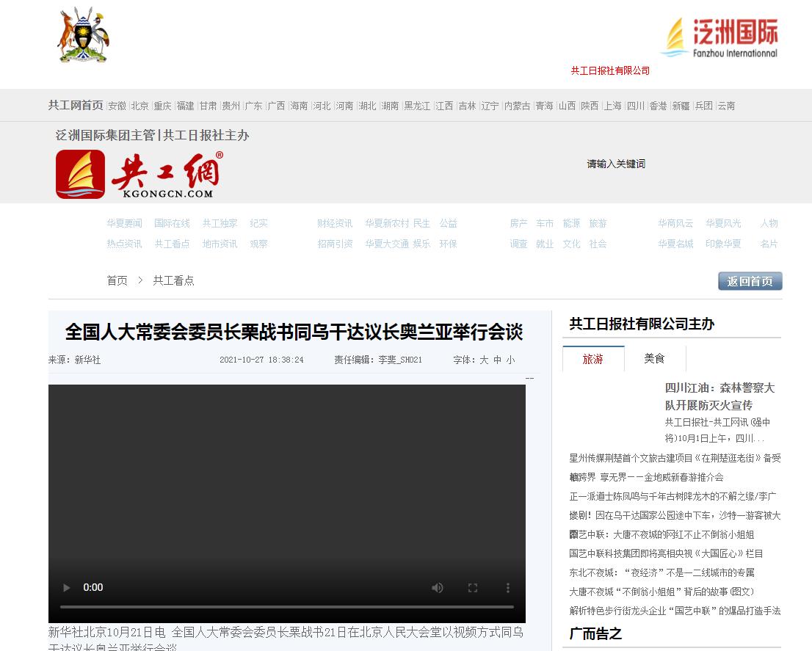Click 首页 in breadcrumb
Screen dimensions: 812x651
pos(117,280)
